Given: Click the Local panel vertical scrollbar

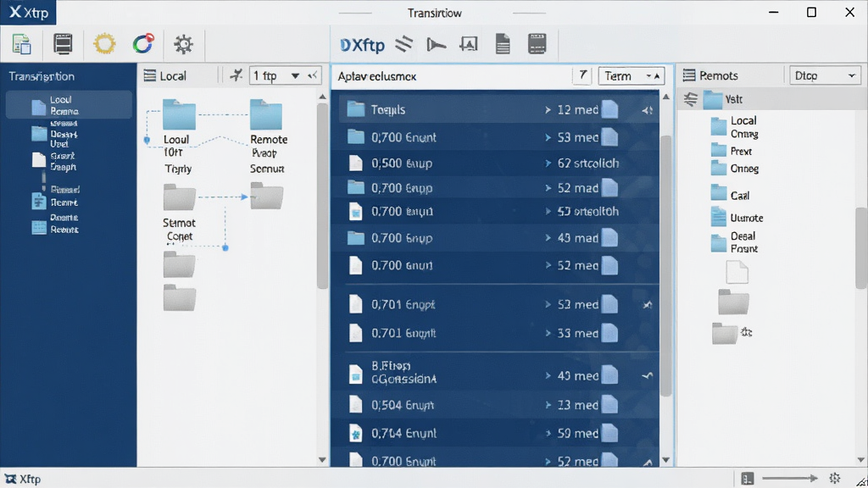Looking at the screenshot, I should [x=323, y=196].
